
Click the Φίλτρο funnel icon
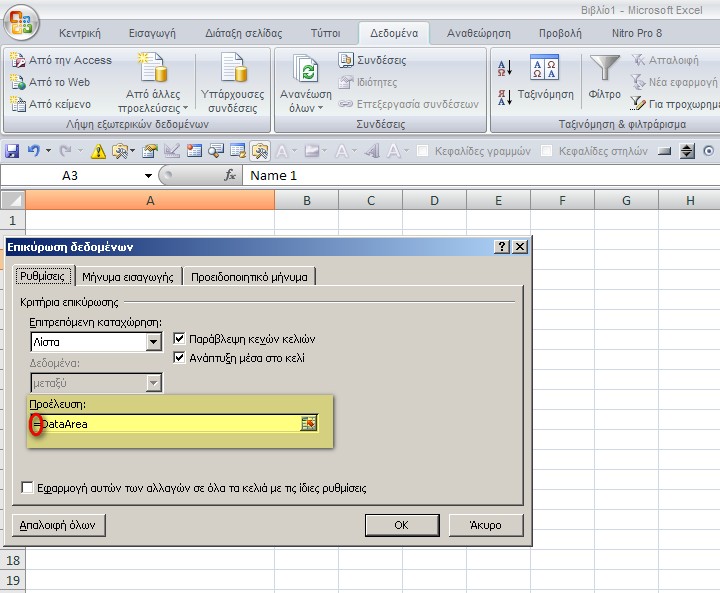[604, 69]
